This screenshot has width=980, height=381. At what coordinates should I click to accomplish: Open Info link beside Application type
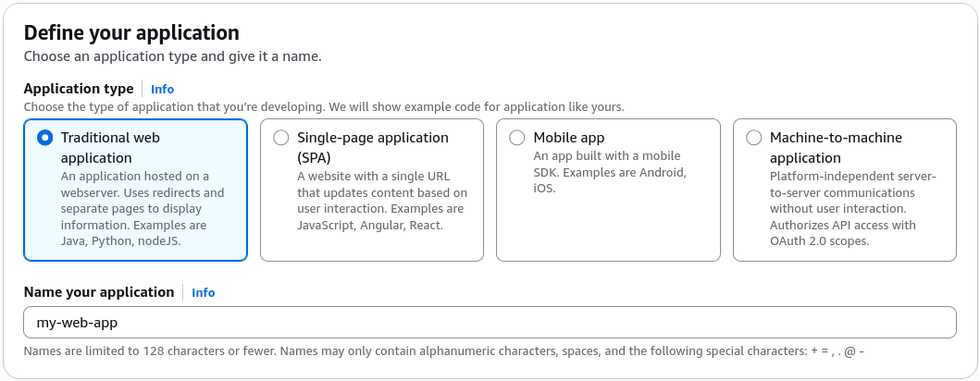(x=163, y=90)
